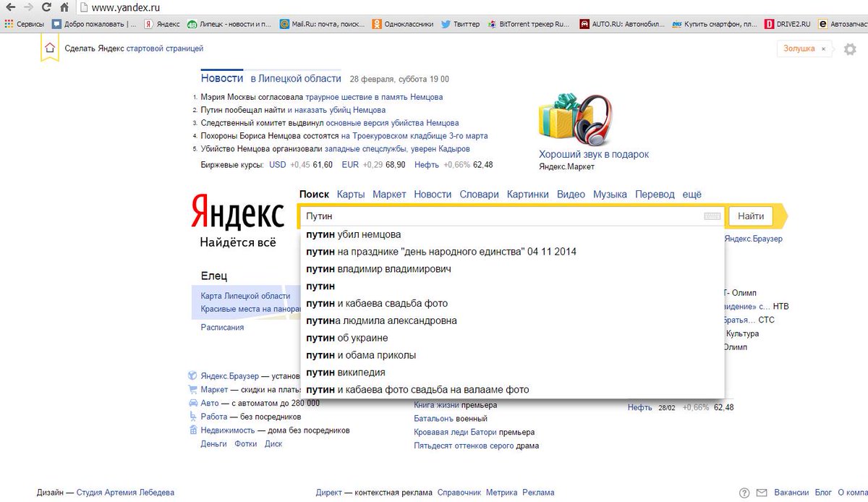The image size is (868, 502).
Task: Open the Хороший звук в подарок ad link
Action: point(594,154)
